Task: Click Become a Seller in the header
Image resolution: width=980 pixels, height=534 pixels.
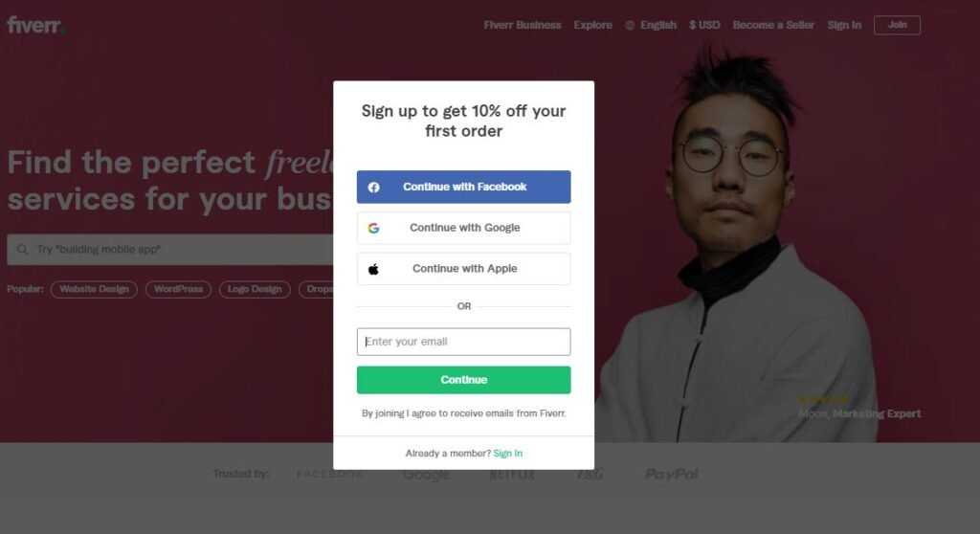Action: [x=773, y=25]
